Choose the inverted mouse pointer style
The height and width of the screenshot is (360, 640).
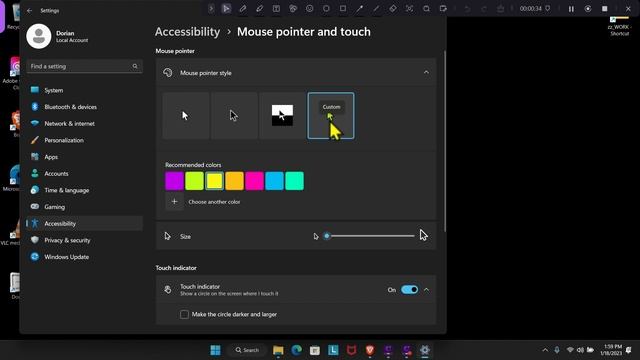282,116
